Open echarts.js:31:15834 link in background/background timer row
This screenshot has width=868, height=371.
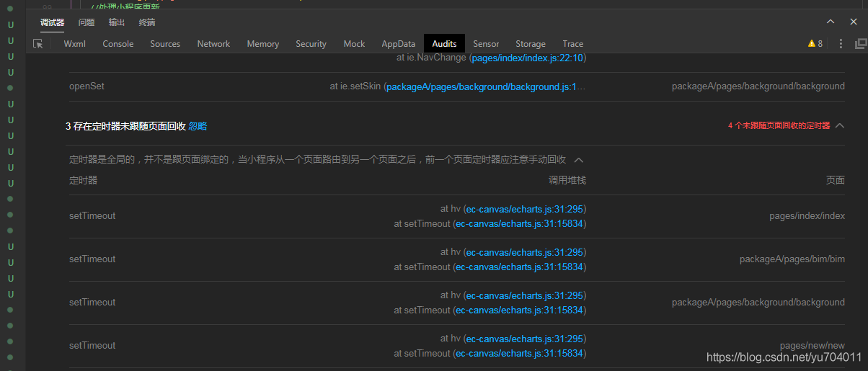coord(519,310)
